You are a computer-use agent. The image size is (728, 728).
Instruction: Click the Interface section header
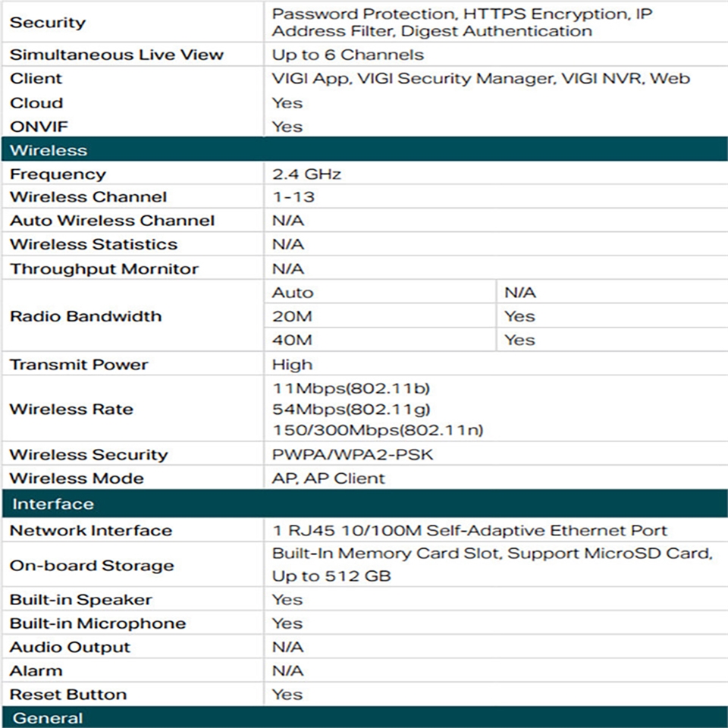(53, 504)
